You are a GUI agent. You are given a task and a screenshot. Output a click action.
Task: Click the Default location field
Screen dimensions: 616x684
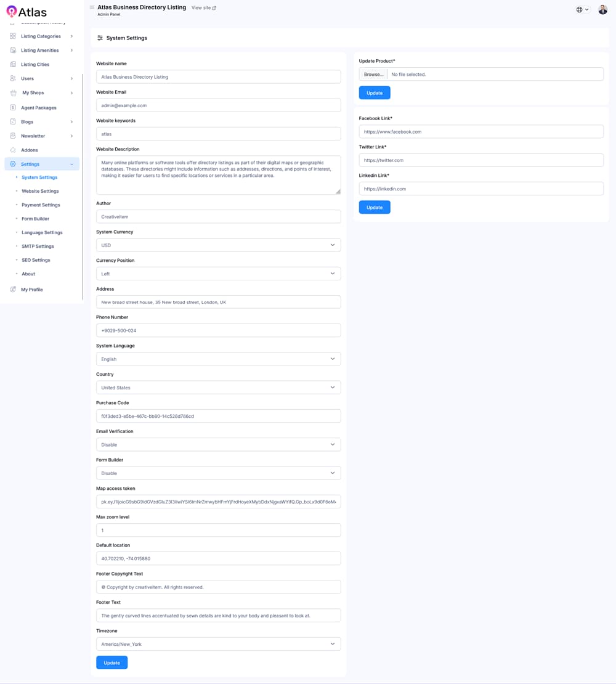[219, 558]
